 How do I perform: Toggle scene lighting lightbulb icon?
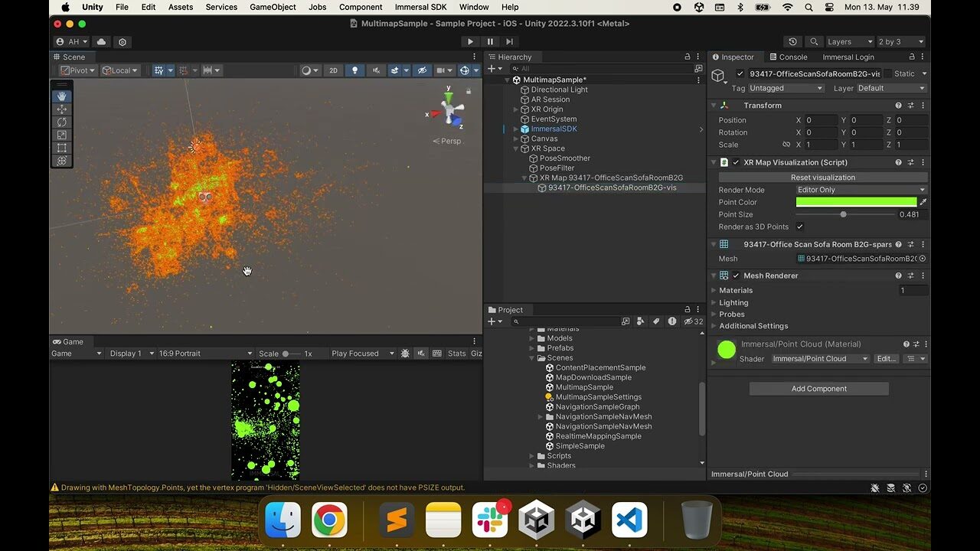point(354,70)
